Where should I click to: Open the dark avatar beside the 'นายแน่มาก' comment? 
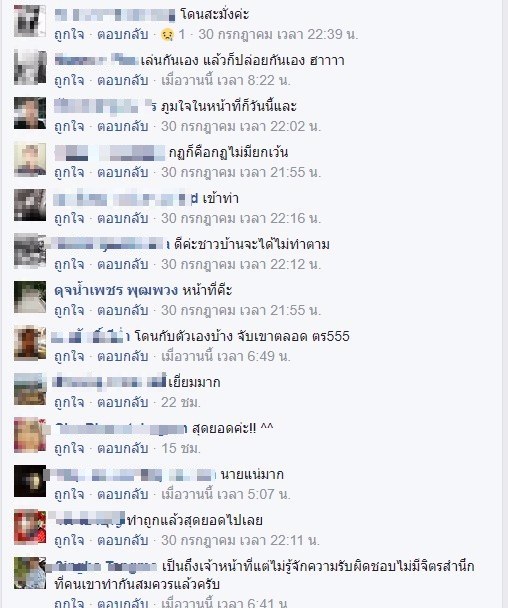click(30, 481)
